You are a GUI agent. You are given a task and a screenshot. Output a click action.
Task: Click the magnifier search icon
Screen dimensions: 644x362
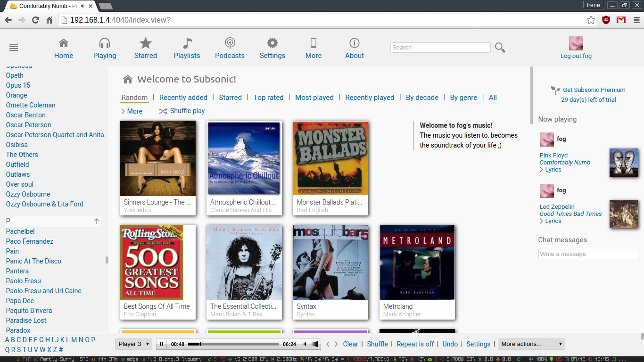click(x=500, y=48)
